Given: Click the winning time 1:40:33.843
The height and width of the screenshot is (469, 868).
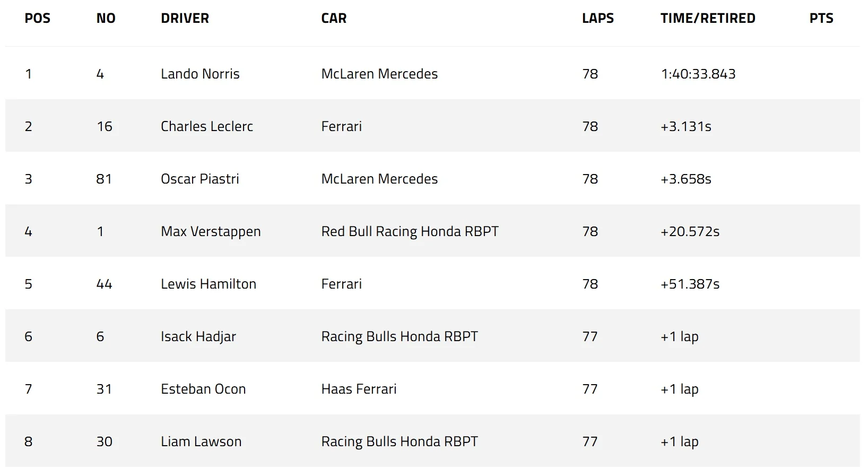Looking at the screenshot, I should 698,74.
